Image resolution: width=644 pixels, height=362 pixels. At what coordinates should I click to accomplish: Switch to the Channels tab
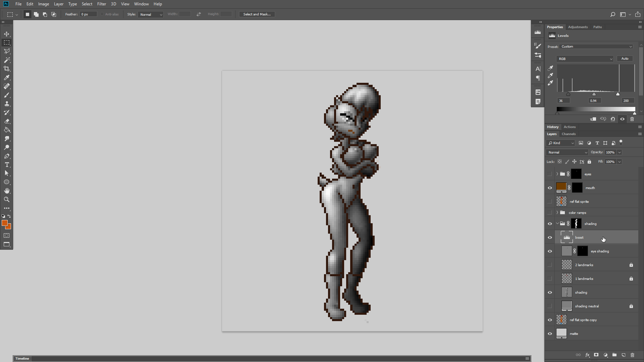pos(569,134)
